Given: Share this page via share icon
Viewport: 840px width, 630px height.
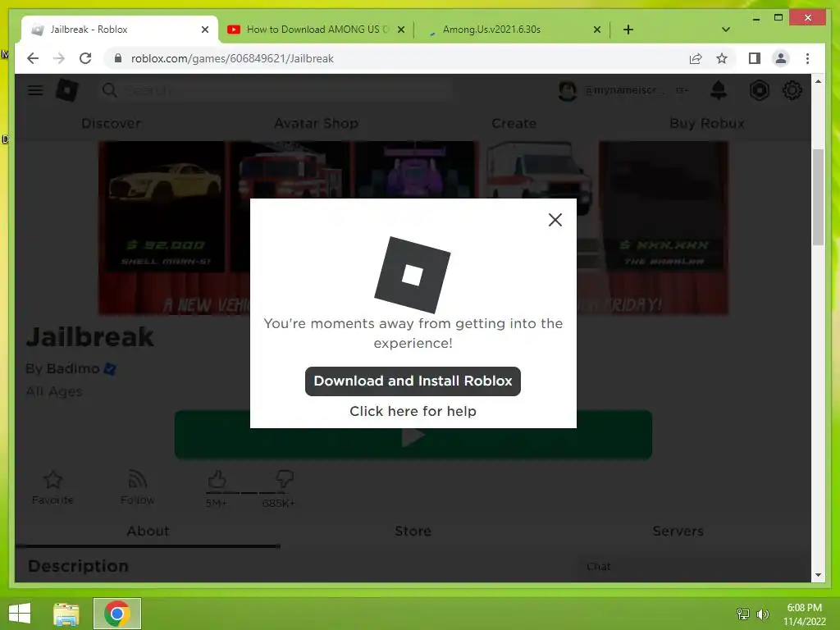Looking at the screenshot, I should (x=696, y=58).
